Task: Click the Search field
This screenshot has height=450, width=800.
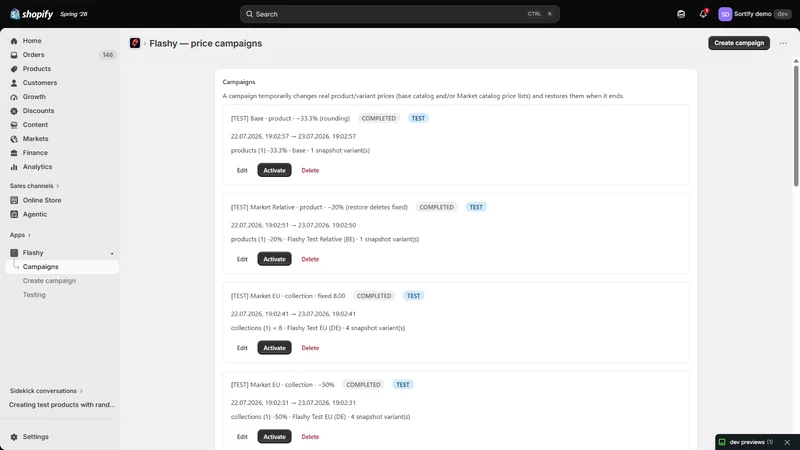Action: coord(399,14)
